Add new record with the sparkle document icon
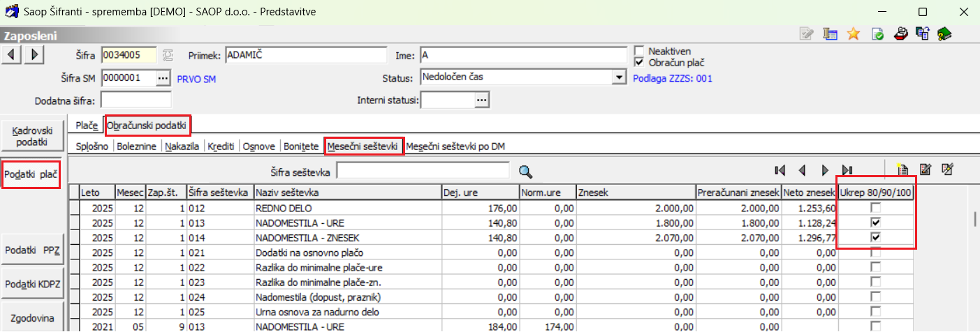This screenshot has height=332, width=980. tap(902, 169)
